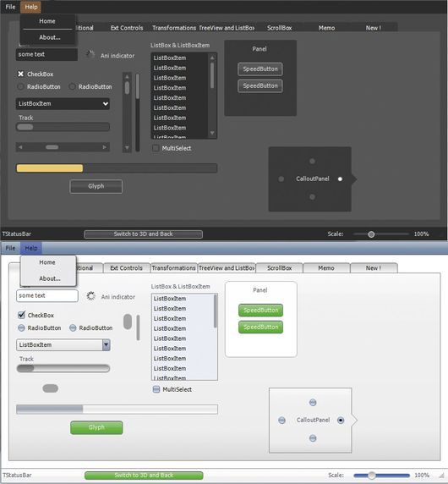Expand ListBoxItem combo box in dark window
The width and height of the screenshot is (448, 484).
pyautogui.click(x=63, y=104)
